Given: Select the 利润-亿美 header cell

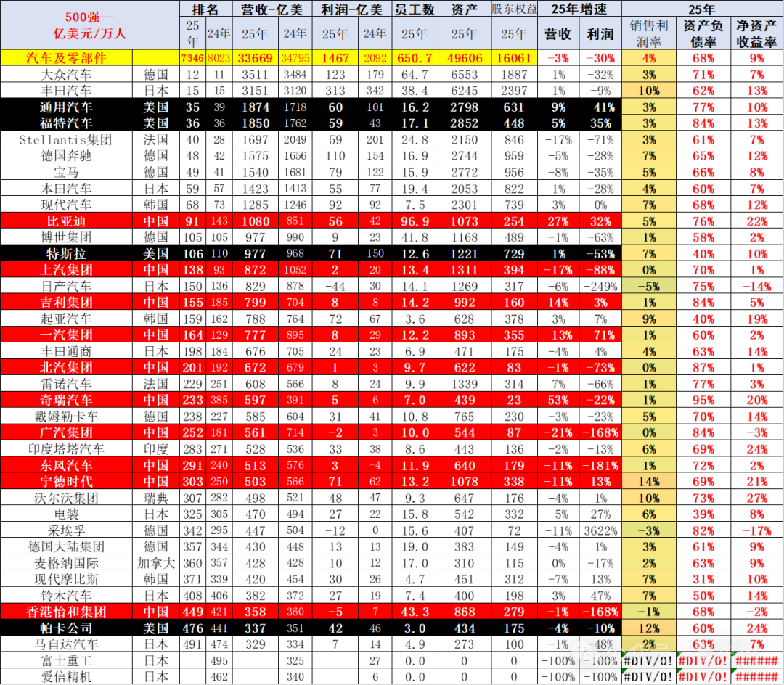Looking at the screenshot, I should (353, 9).
